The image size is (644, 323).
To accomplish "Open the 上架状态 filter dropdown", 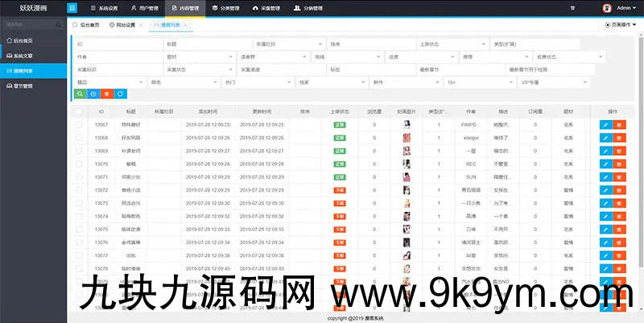I will [451, 43].
